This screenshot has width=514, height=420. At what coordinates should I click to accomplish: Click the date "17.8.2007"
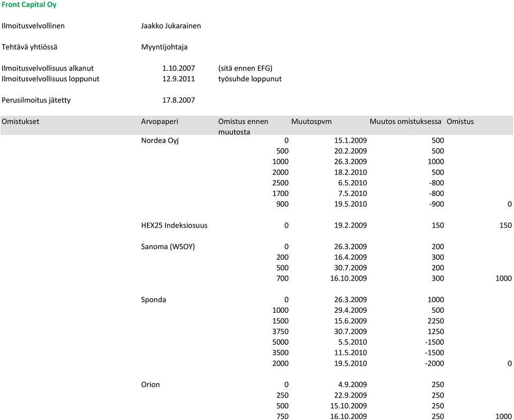[178, 100]
